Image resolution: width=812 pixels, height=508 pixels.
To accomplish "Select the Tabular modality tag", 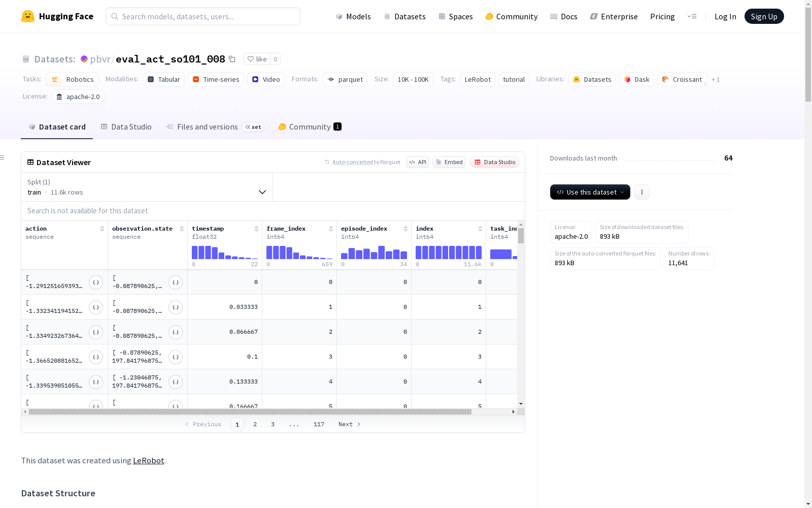I will tap(163, 79).
